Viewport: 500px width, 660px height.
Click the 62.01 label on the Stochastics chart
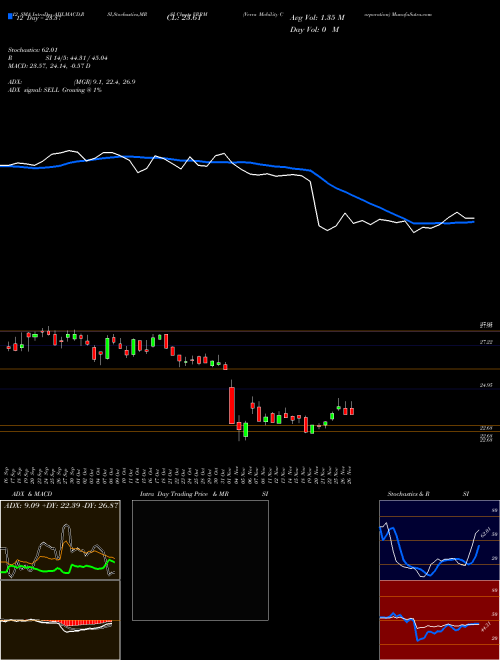[x=484, y=532]
